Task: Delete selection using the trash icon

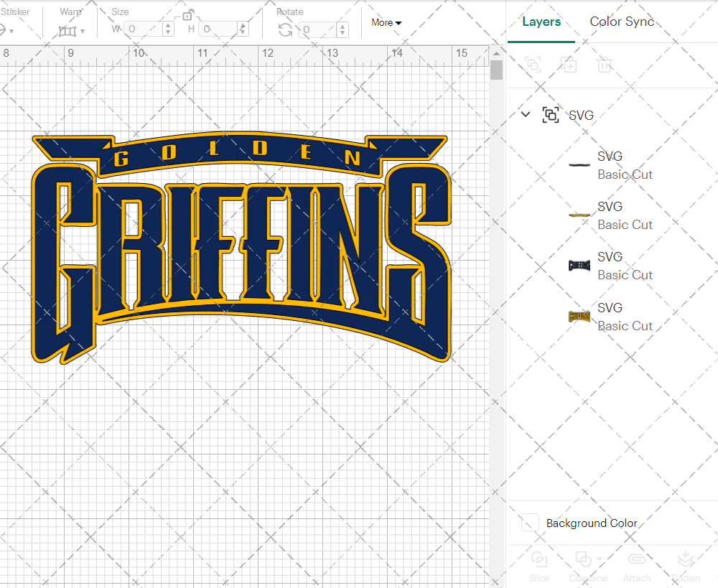Action: tap(605, 65)
